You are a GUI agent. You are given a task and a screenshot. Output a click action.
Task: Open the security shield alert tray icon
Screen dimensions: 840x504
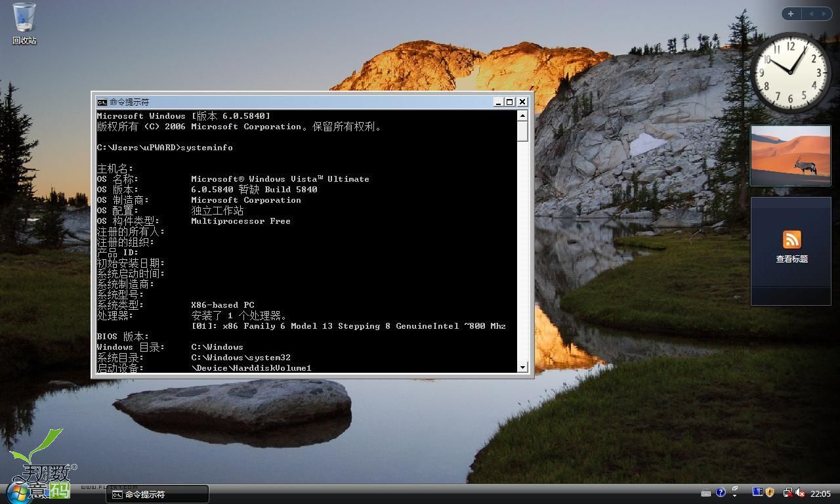click(x=769, y=492)
